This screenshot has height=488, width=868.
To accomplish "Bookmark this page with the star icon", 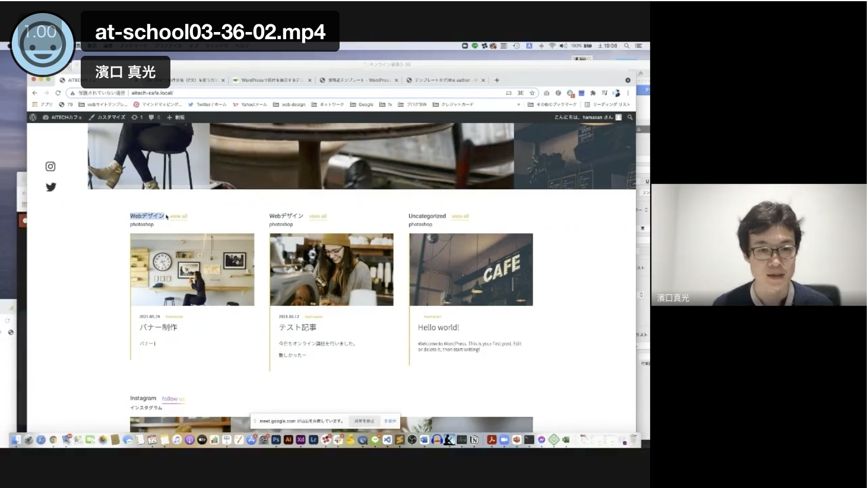I will click(x=532, y=93).
